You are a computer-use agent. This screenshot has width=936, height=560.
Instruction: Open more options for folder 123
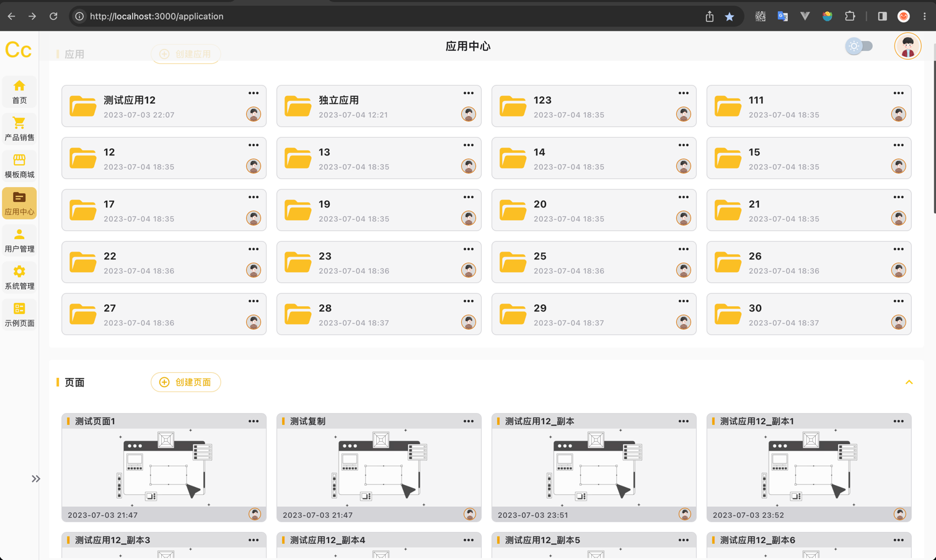[x=684, y=93]
